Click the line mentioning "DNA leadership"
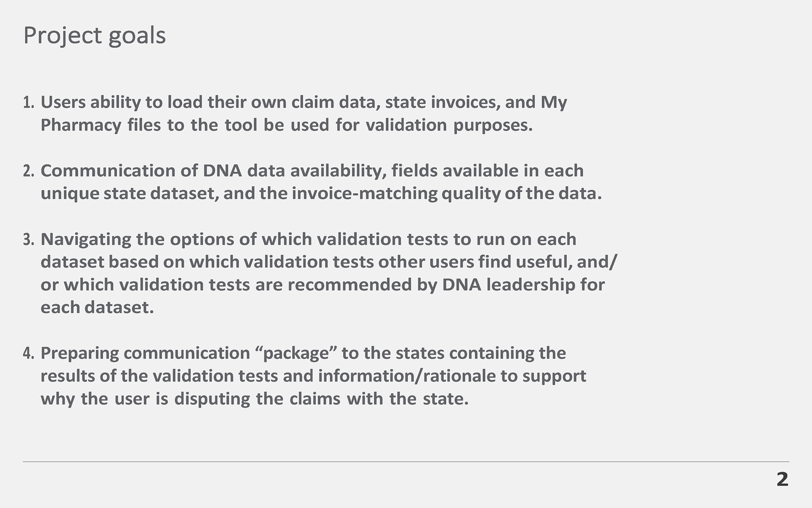 point(322,285)
